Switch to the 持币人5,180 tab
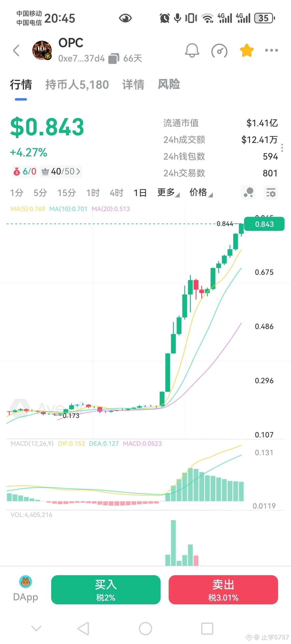 pos(77,84)
